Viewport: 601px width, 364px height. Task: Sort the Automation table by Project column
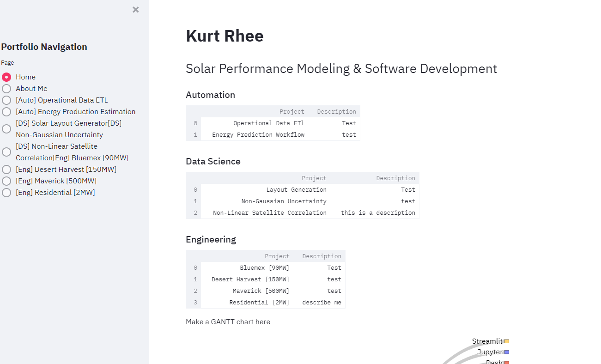pyautogui.click(x=291, y=111)
